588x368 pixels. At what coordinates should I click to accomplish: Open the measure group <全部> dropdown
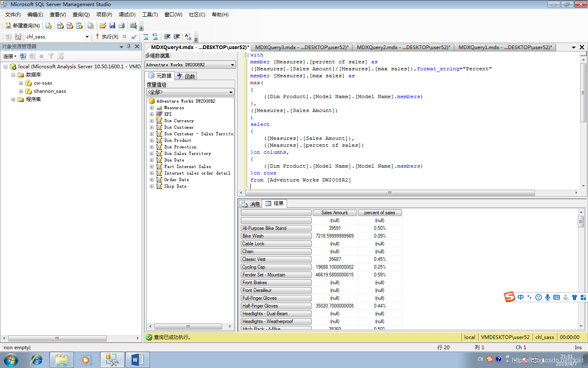click(x=231, y=92)
